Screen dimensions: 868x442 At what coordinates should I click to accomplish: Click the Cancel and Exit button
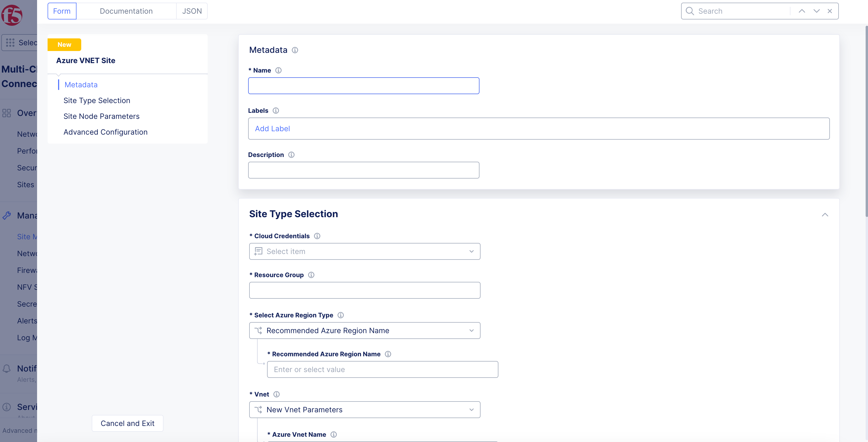127,423
